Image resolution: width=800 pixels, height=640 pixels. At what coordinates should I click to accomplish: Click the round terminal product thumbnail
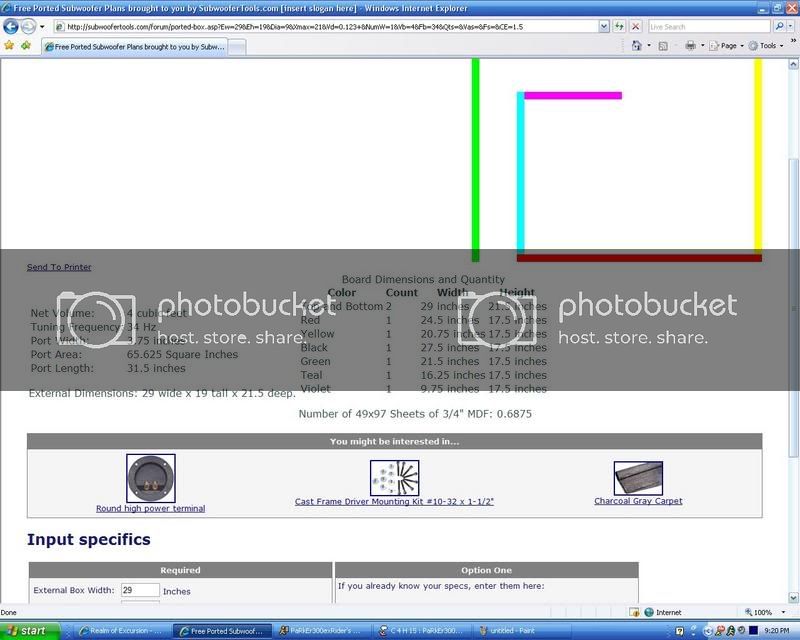click(x=151, y=478)
